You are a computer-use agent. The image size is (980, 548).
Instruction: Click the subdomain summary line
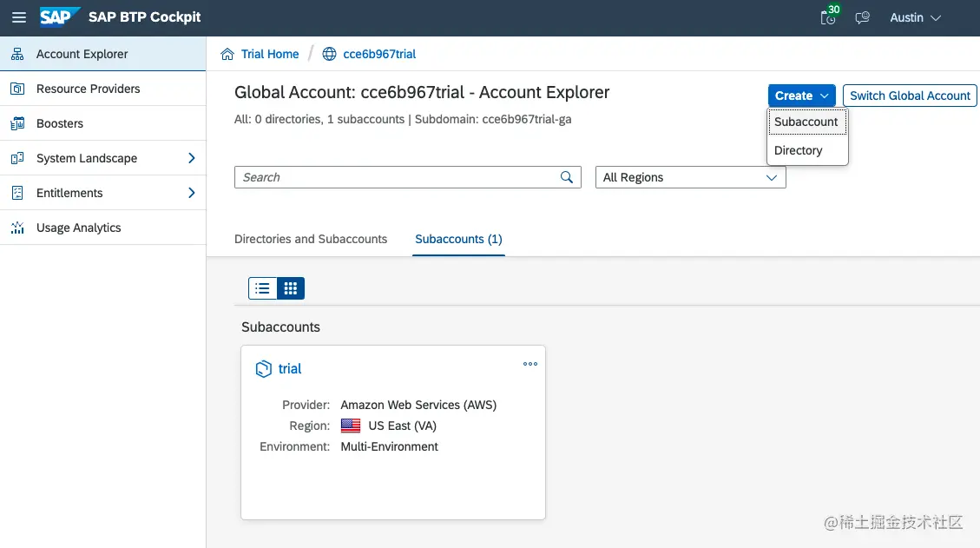[403, 120]
